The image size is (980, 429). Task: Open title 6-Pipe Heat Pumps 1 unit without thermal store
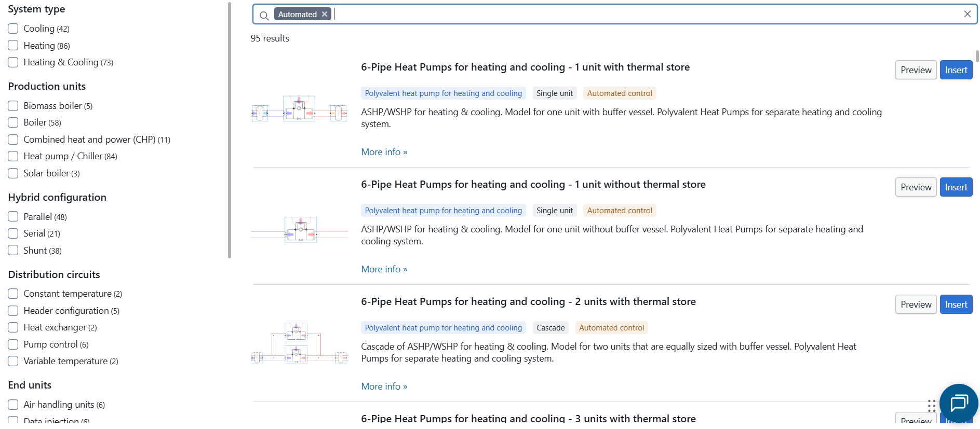click(533, 185)
